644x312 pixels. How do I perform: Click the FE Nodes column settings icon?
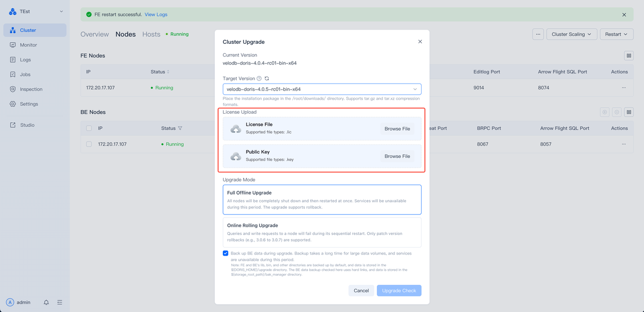pos(628,56)
